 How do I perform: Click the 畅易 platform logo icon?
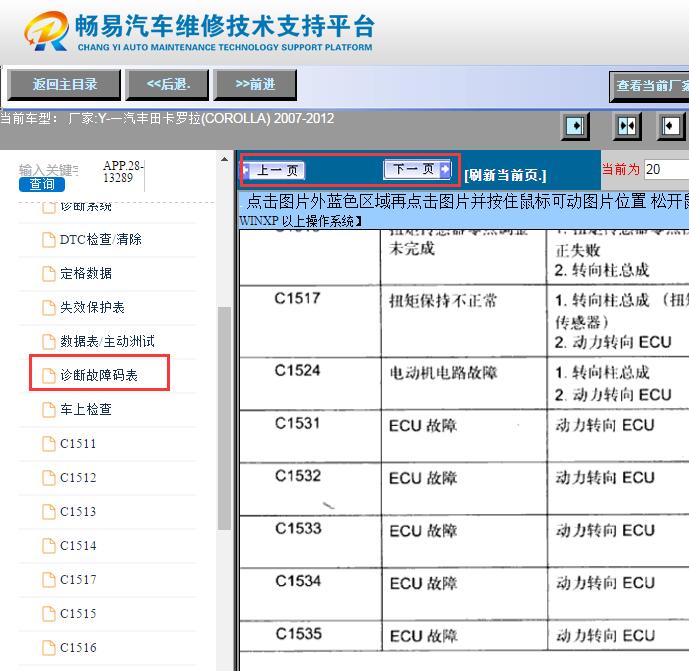pyautogui.click(x=47, y=31)
